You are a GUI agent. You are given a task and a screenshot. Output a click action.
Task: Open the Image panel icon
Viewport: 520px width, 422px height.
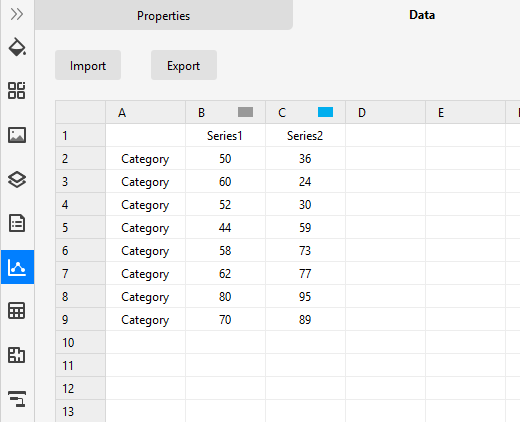(x=17, y=135)
